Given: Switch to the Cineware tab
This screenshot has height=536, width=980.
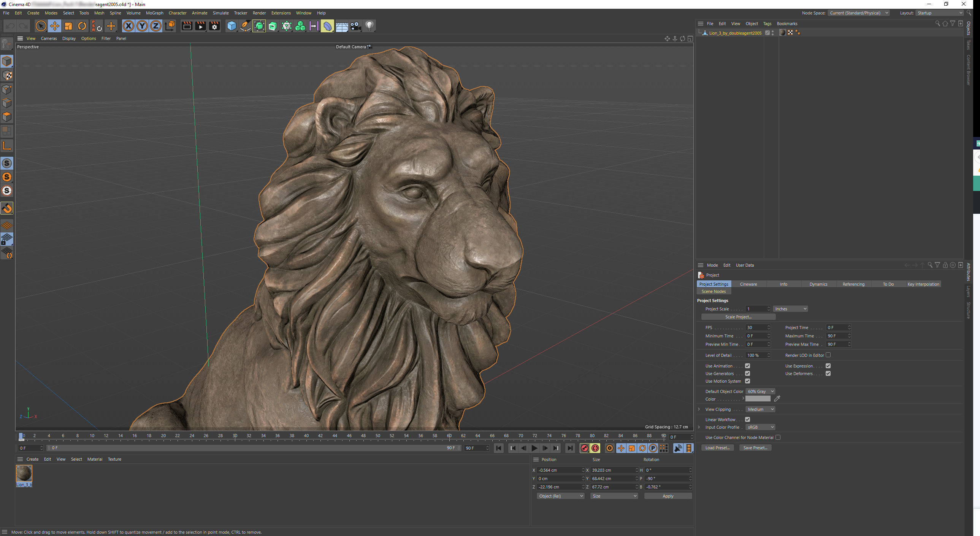Looking at the screenshot, I should pyautogui.click(x=748, y=284).
